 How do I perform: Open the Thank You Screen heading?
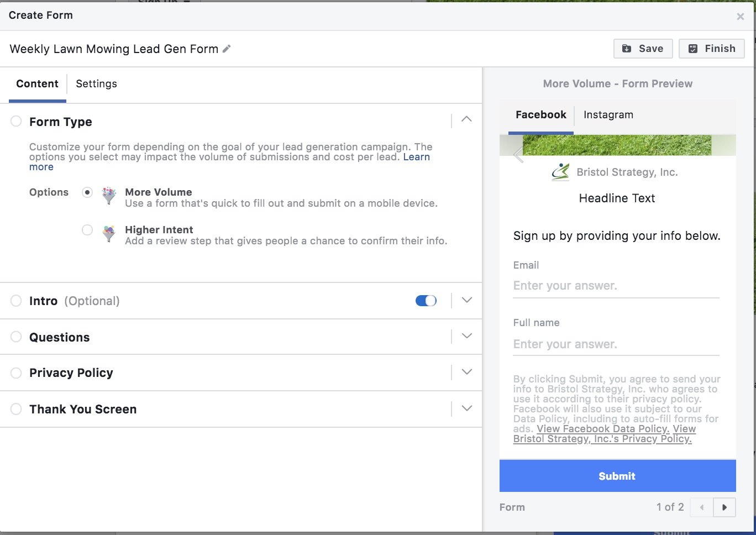coord(83,410)
